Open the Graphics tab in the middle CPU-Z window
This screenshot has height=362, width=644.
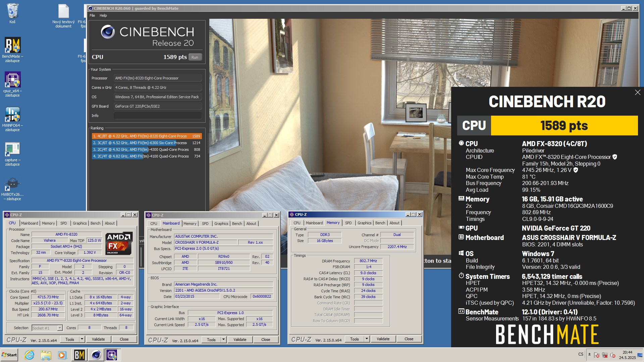221,224
